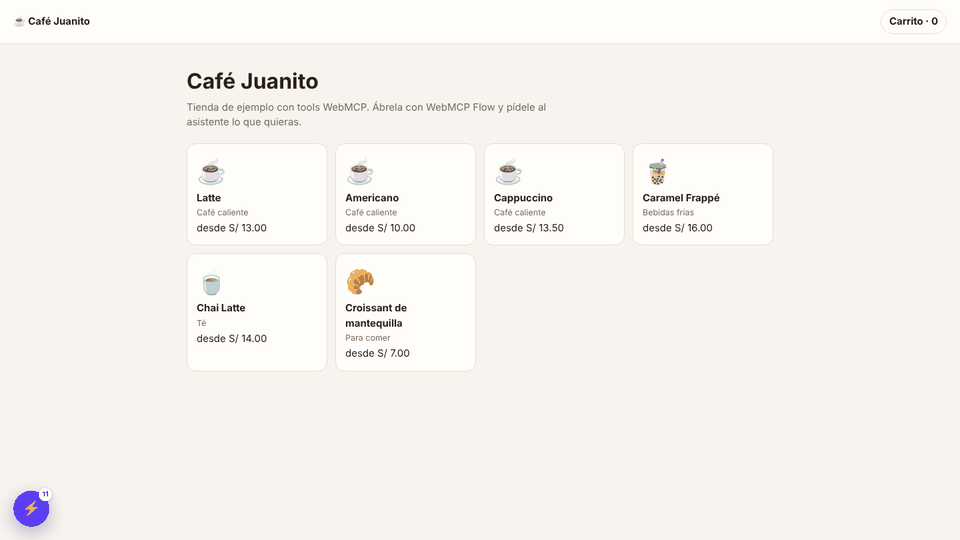Click the Bebidas frías category label
Screen dimensions: 960x540
click(668, 212)
